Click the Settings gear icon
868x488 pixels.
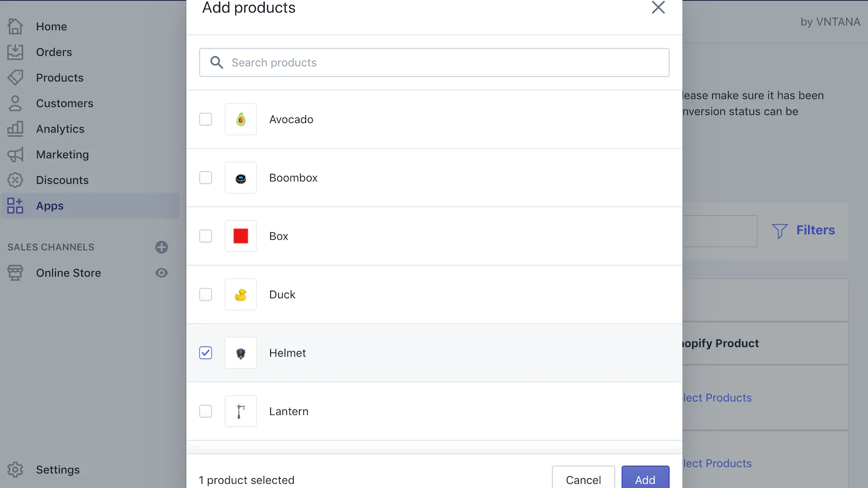[x=15, y=470]
